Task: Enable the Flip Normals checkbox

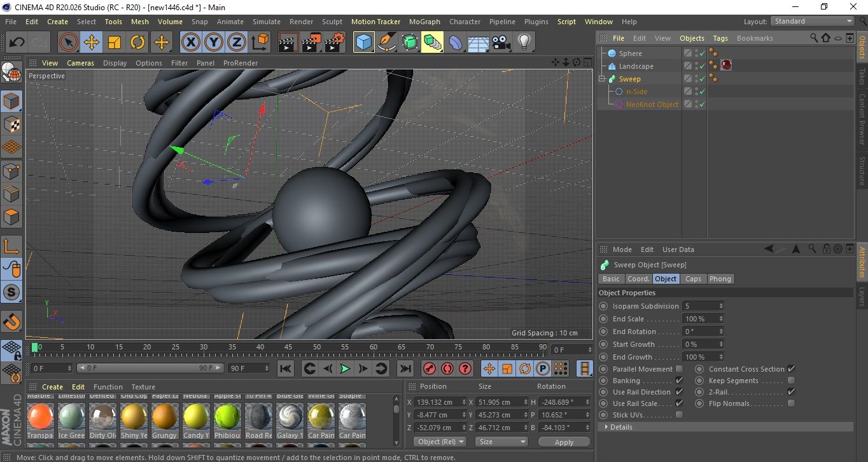Action: 791,403
